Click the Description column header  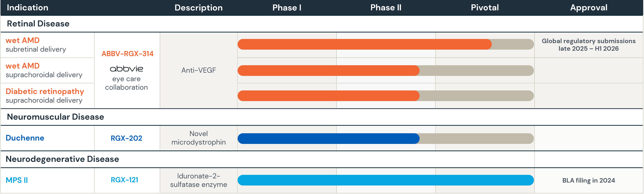[198, 8]
